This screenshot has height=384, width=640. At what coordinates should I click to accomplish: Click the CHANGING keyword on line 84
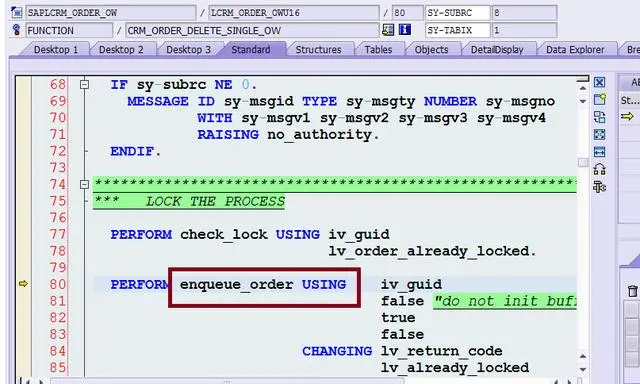[337, 351]
